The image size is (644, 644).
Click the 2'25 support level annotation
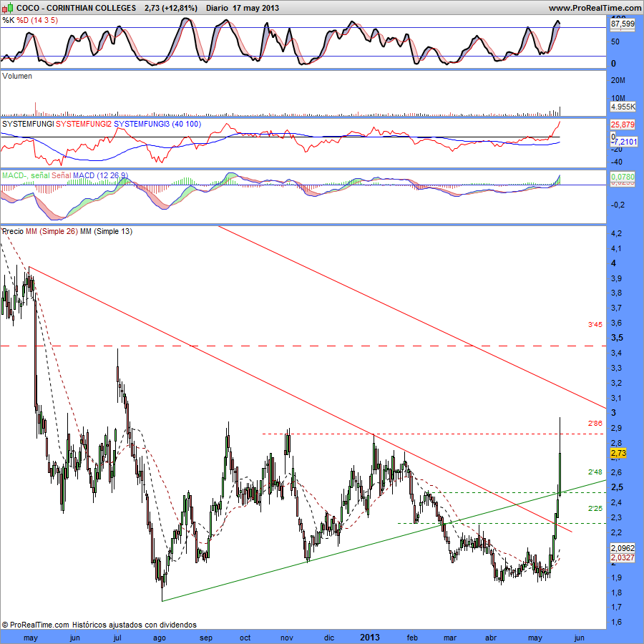595,509
